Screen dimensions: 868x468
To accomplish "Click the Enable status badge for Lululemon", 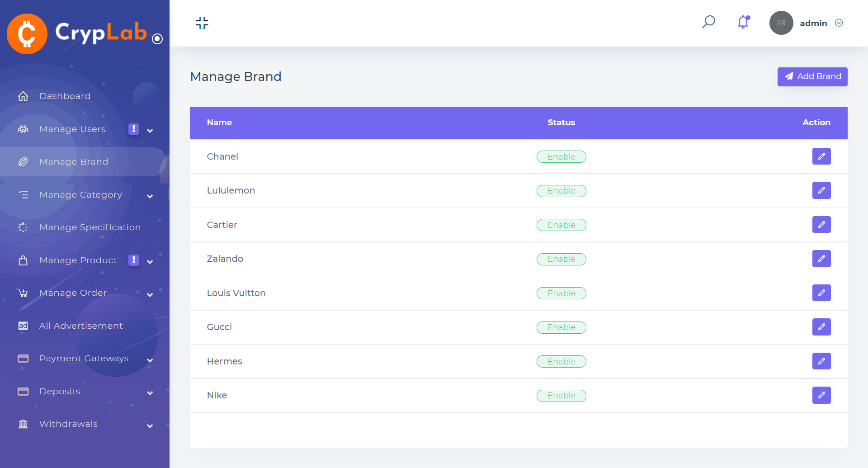I will (x=561, y=191).
